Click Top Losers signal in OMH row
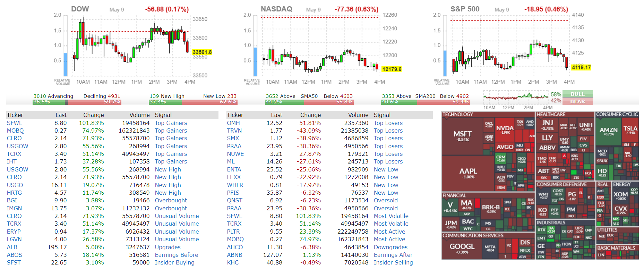The image size is (644, 269). click(x=388, y=123)
